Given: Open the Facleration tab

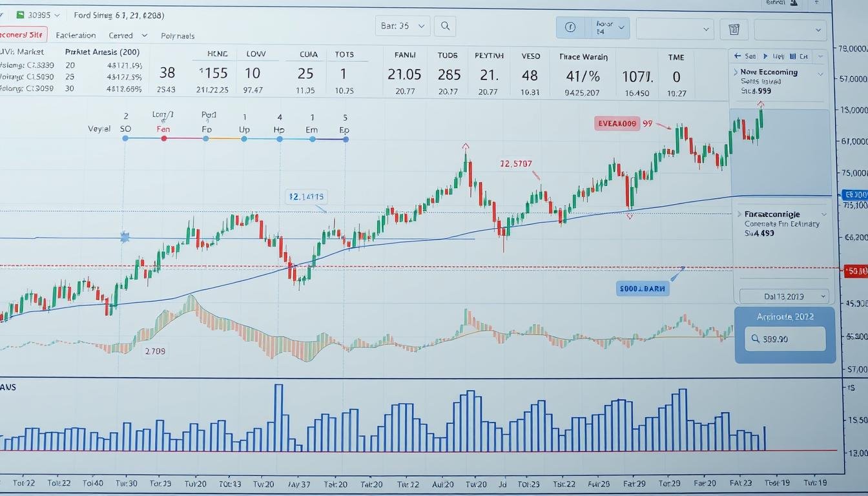Looking at the screenshot, I should pyautogui.click(x=76, y=36).
